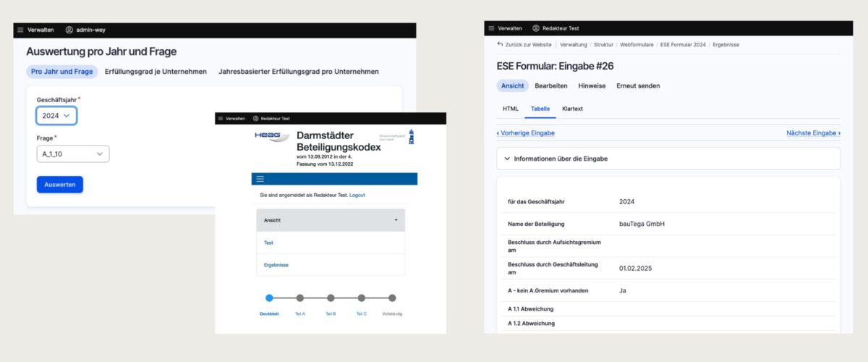Click A 1.1 Abweichung row

668,309
